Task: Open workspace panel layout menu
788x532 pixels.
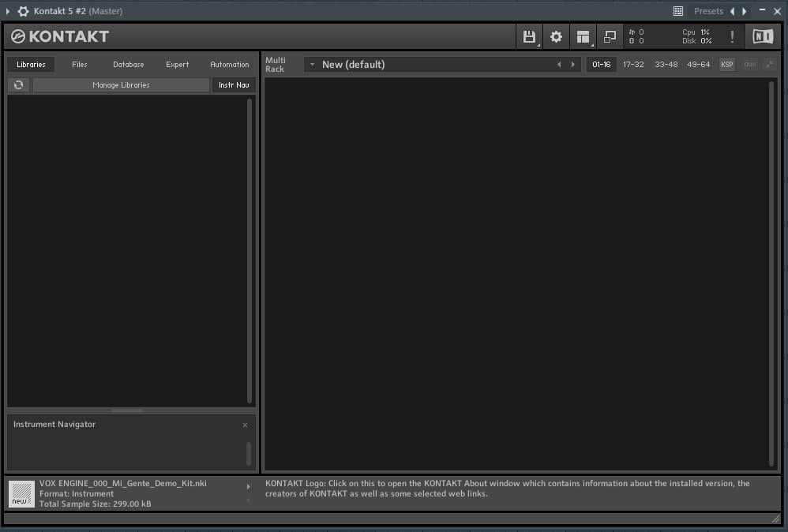Action: [x=583, y=36]
